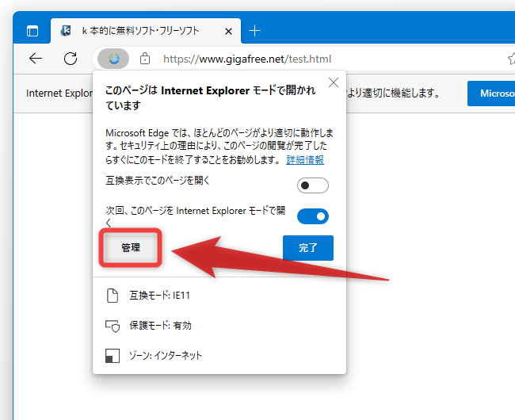Viewport: 515px width, 420px height.
Task: Toggle 互換表示でこのページを開く switch
Action: 313,185
